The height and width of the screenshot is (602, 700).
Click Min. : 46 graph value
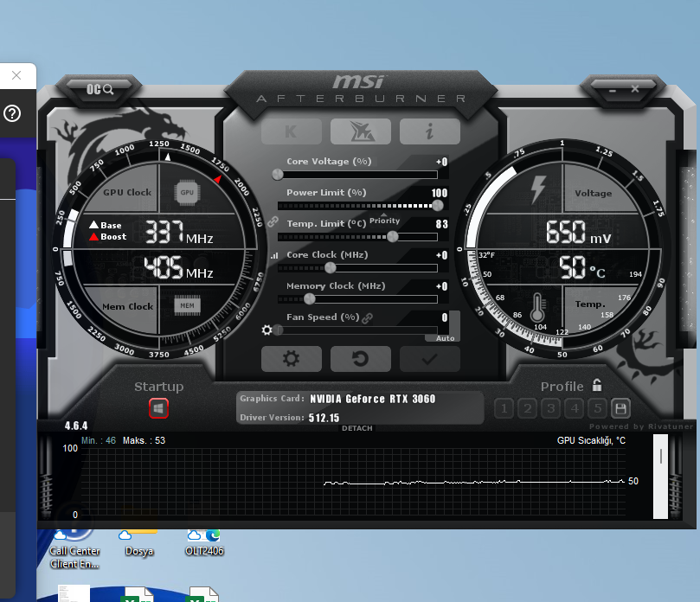99,440
